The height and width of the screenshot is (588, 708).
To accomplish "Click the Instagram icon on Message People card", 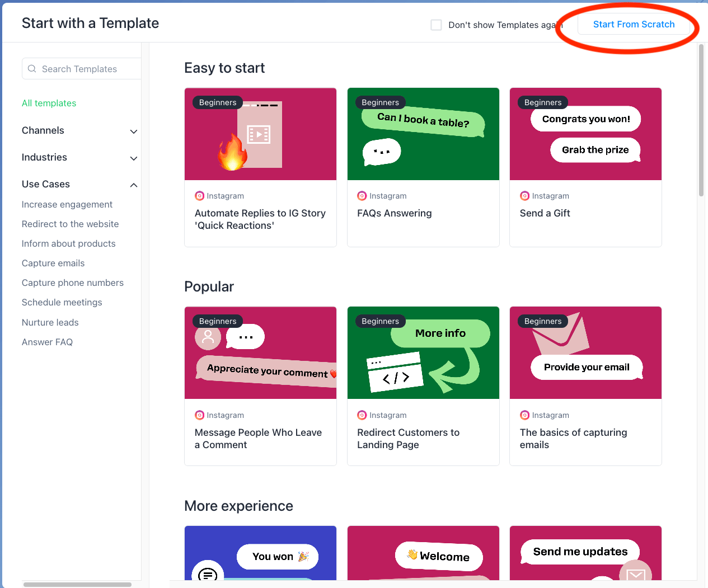I will [199, 415].
